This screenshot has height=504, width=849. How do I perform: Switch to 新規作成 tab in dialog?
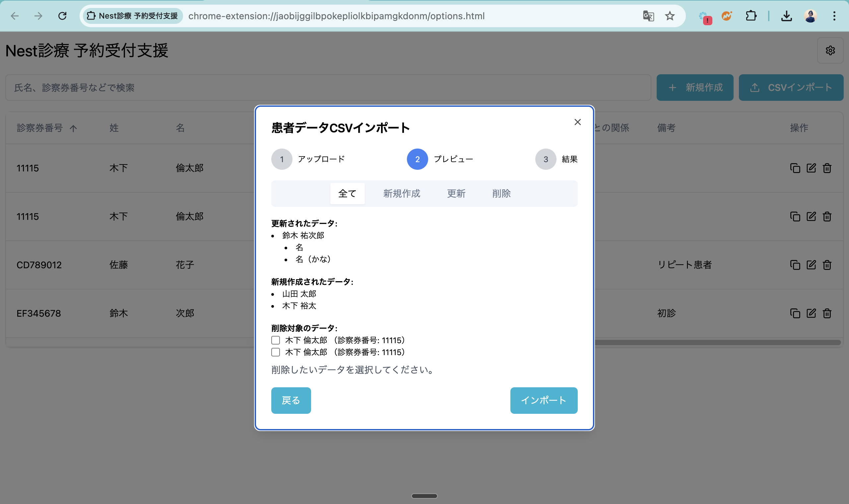pyautogui.click(x=401, y=194)
